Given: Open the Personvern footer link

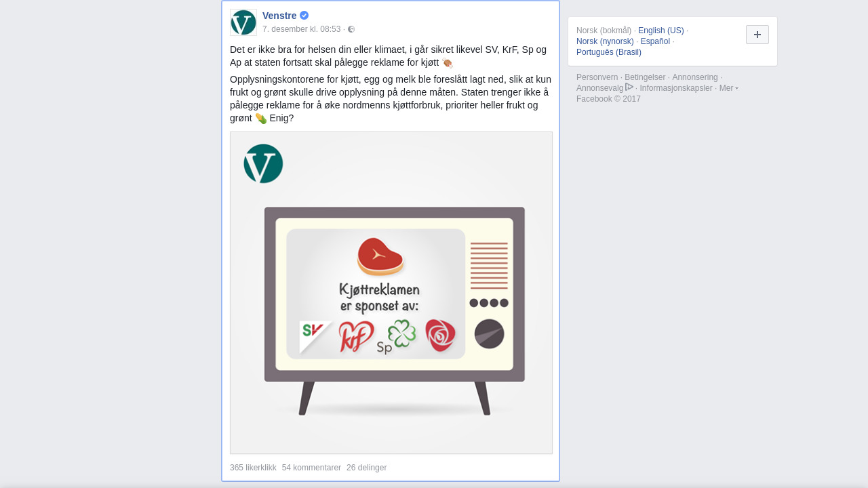Looking at the screenshot, I should coord(597,77).
